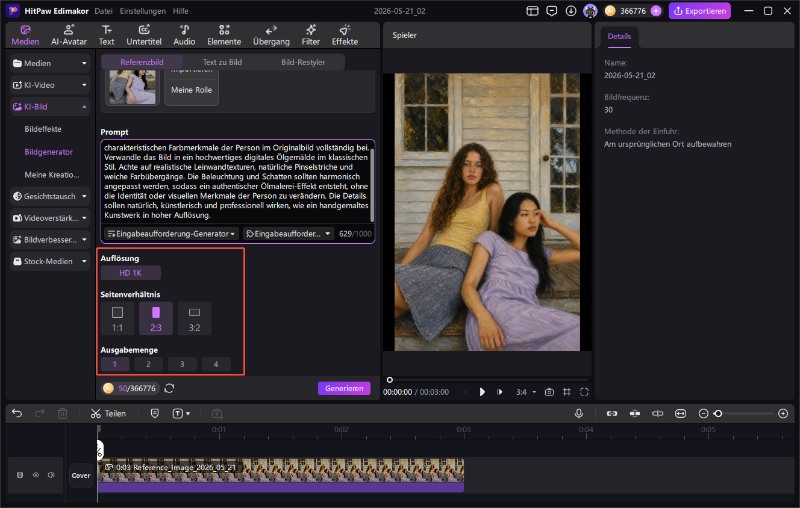Expand the Gesichtstausch sidebar section
This screenshot has height=508, width=800.
[50, 196]
